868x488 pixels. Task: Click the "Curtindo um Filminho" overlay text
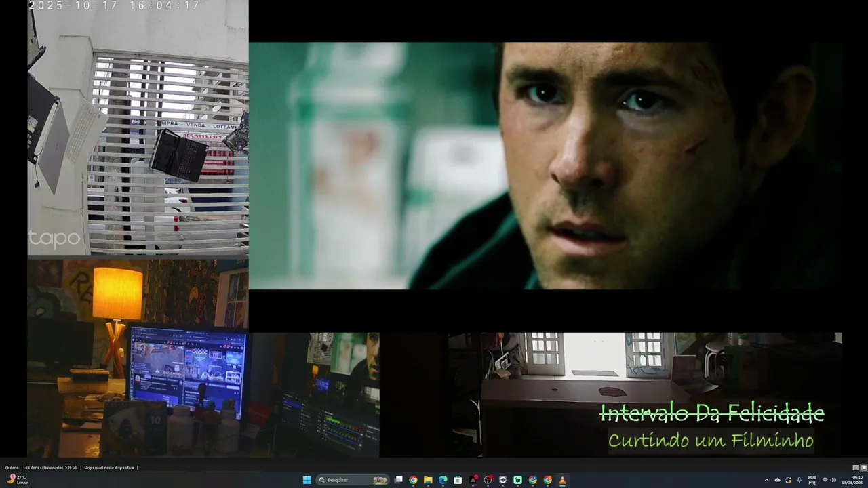click(x=711, y=441)
